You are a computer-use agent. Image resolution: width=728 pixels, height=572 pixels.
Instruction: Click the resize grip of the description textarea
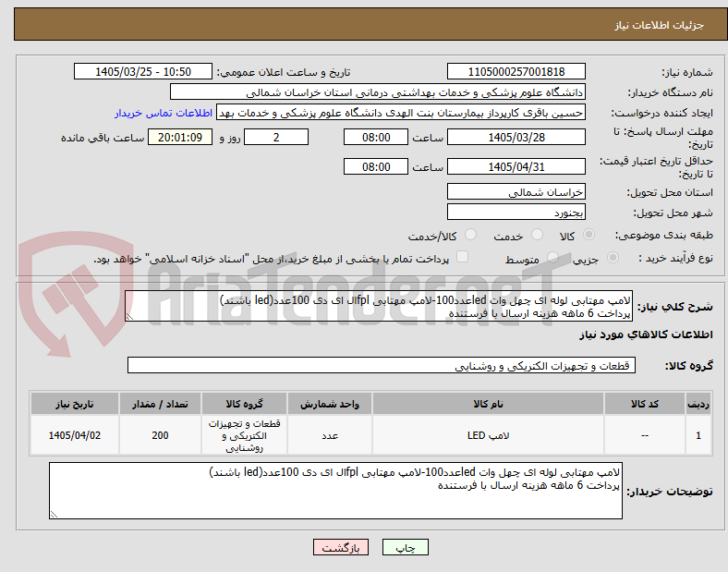tap(129, 317)
